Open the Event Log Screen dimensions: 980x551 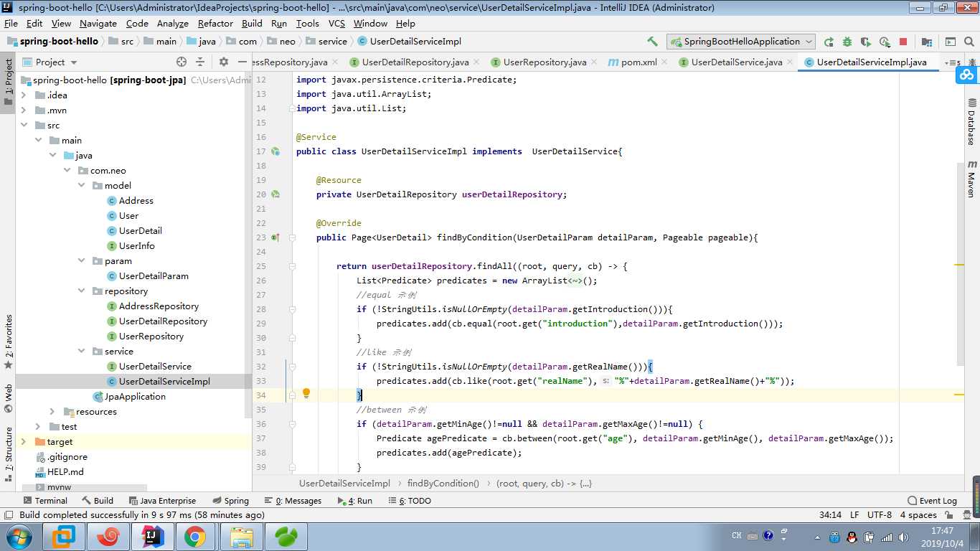(x=932, y=501)
